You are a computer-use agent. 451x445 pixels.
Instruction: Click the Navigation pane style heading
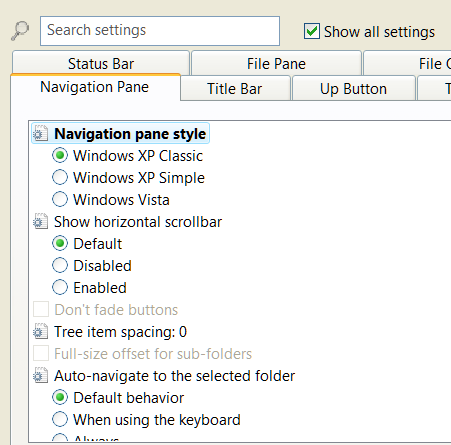130,134
